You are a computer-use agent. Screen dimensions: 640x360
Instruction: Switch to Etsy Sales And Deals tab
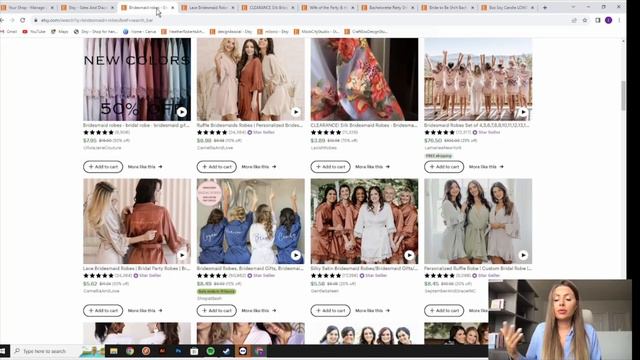[88, 7]
